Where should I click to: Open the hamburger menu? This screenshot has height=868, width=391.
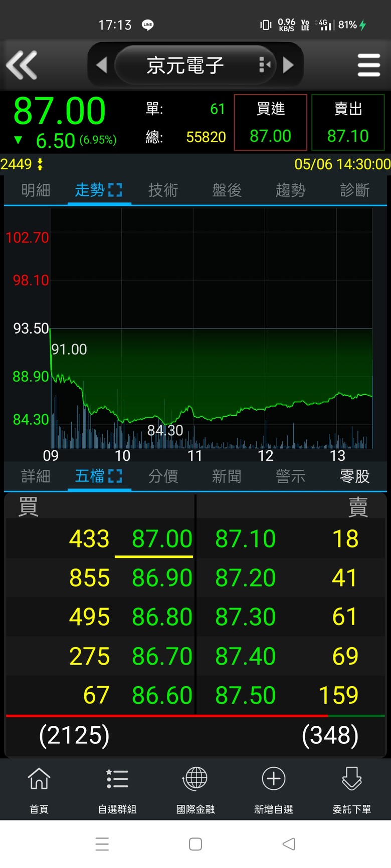pos(369,65)
